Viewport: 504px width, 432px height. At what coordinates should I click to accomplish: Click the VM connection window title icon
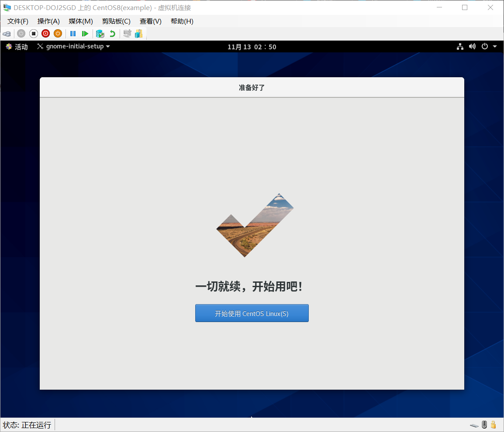(x=7, y=7)
